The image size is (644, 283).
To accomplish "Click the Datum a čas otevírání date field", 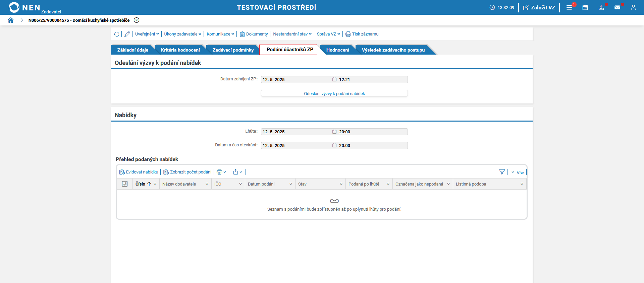I will click(297, 146).
